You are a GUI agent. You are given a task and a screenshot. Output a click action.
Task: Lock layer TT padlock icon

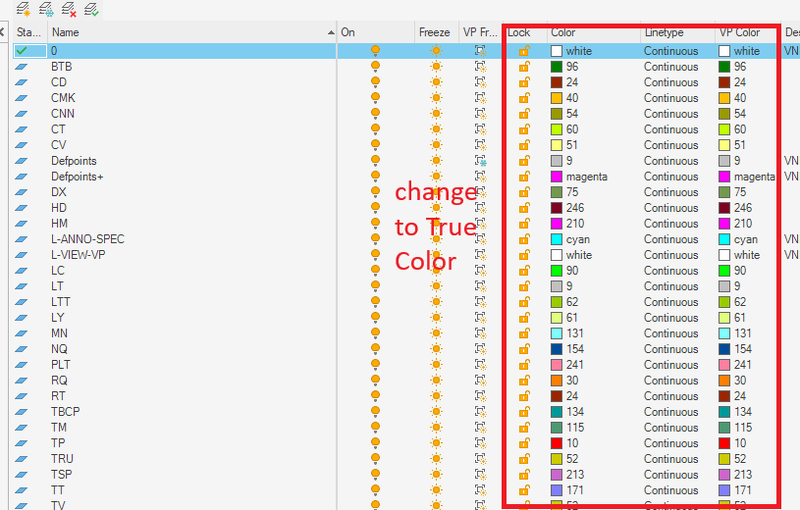[x=524, y=490]
